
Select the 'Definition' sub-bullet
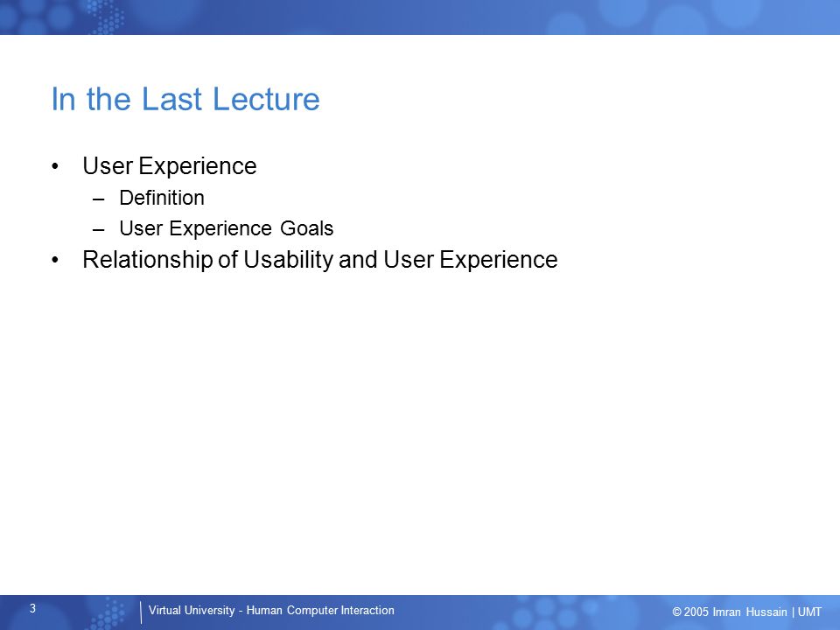162,198
